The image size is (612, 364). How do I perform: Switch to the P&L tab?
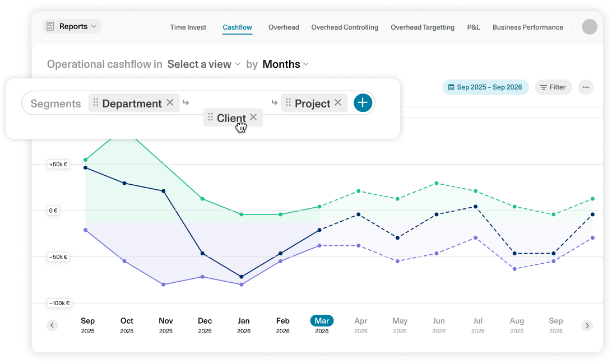[474, 27]
